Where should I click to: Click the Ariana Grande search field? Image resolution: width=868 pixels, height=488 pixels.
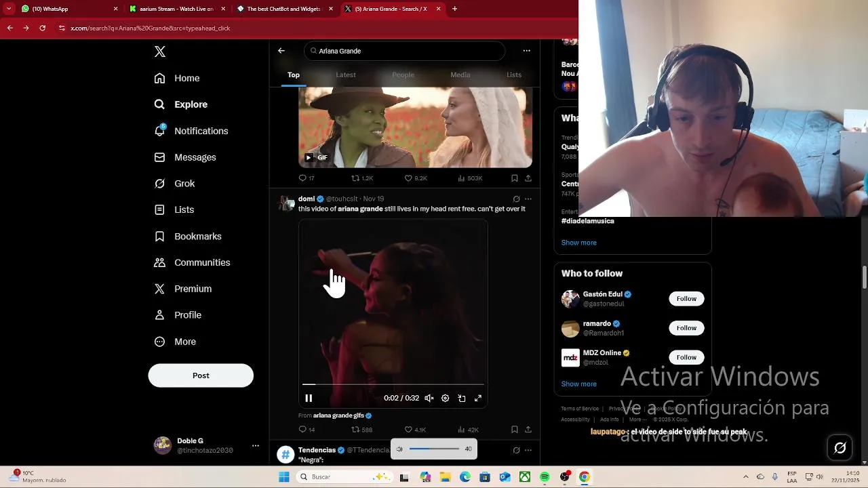pos(405,51)
